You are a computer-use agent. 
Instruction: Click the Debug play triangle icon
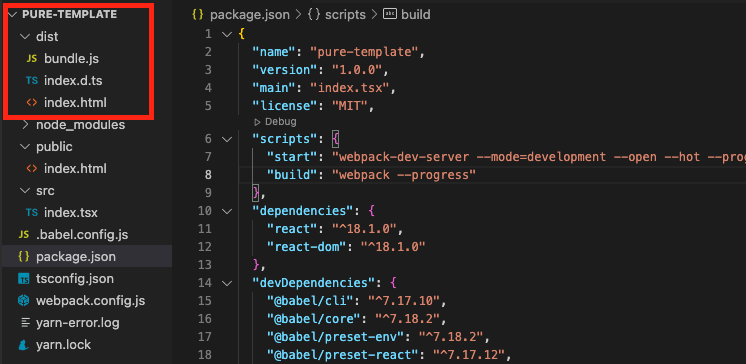point(257,122)
